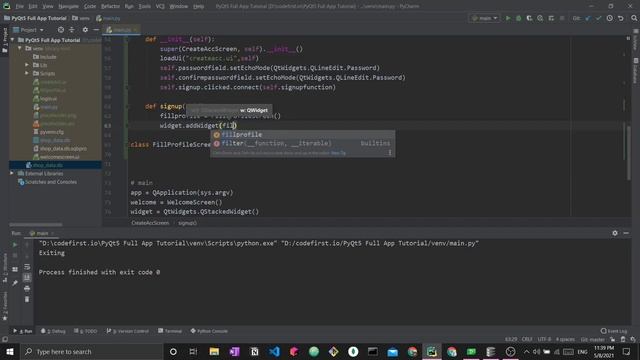Open Project panel gear settings
This screenshot has width=640, height=360.
[x=85, y=30]
